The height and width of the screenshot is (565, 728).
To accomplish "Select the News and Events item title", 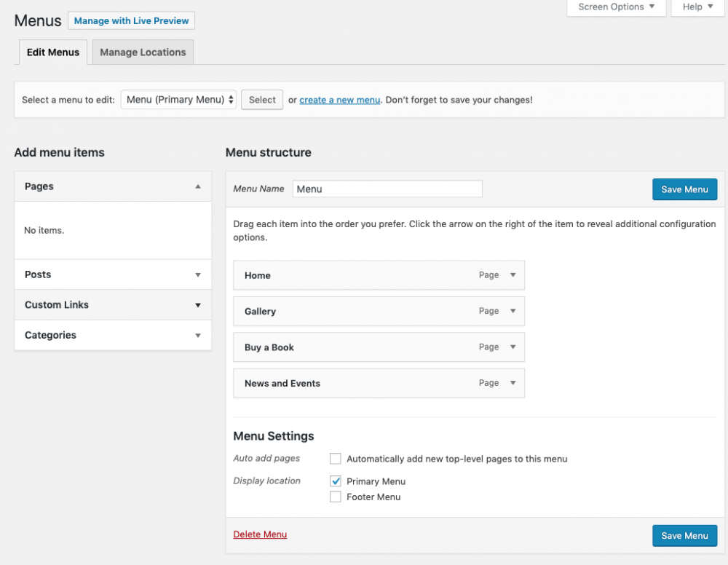I will coord(282,383).
